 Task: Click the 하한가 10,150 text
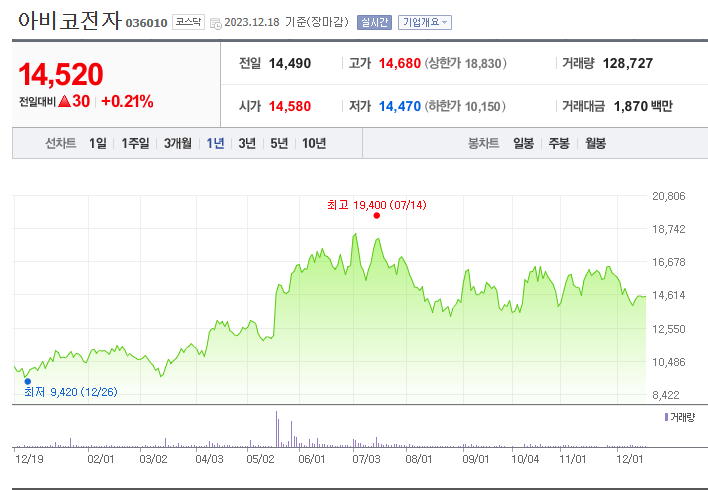465,107
